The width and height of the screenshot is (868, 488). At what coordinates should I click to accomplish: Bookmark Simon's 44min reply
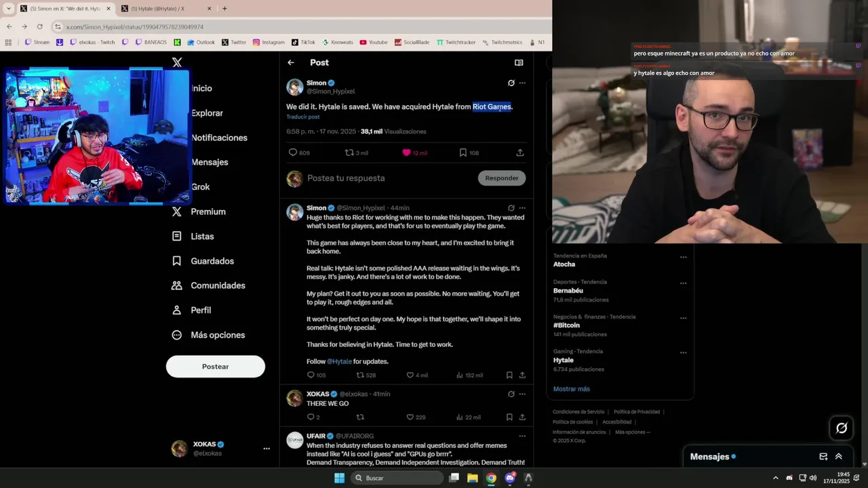[509, 375]
